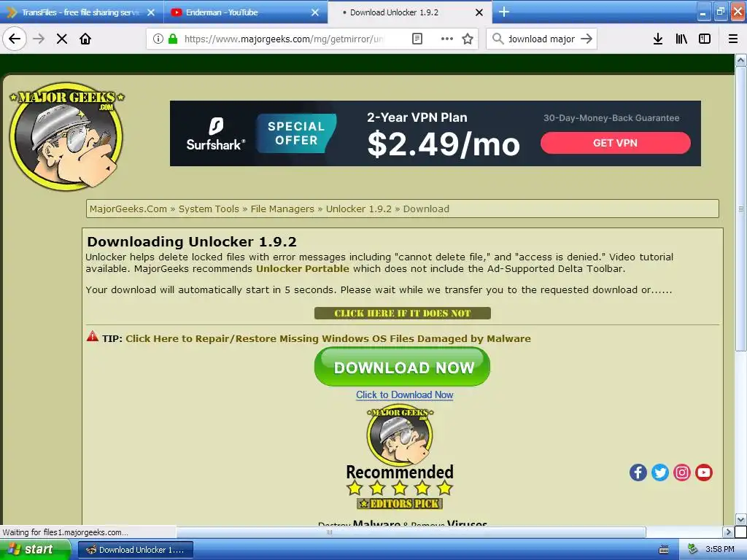Open the Unlocker Portable link
747x560 pixels.
tap(303, 268)
